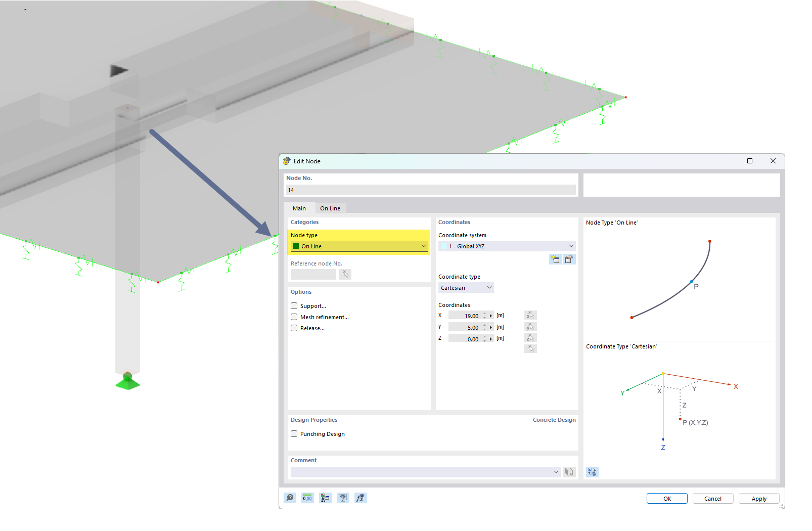Click the OK button

(667, 499)
